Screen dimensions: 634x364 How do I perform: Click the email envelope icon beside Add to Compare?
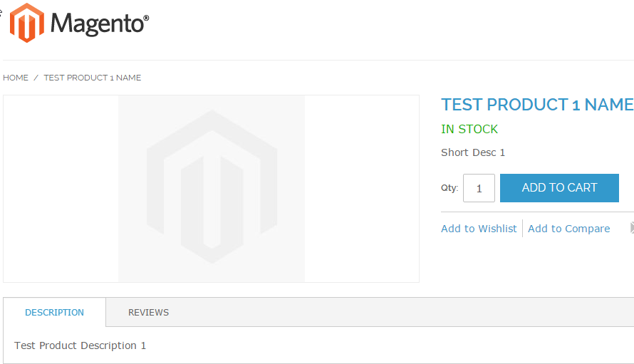tap(632, 228)
